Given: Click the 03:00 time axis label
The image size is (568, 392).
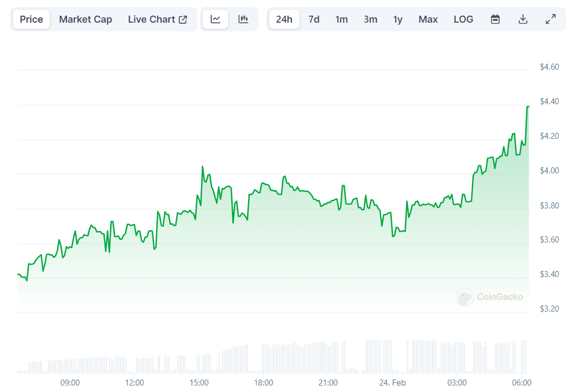Looking at the screenshot, I should [x=457, y=383].
